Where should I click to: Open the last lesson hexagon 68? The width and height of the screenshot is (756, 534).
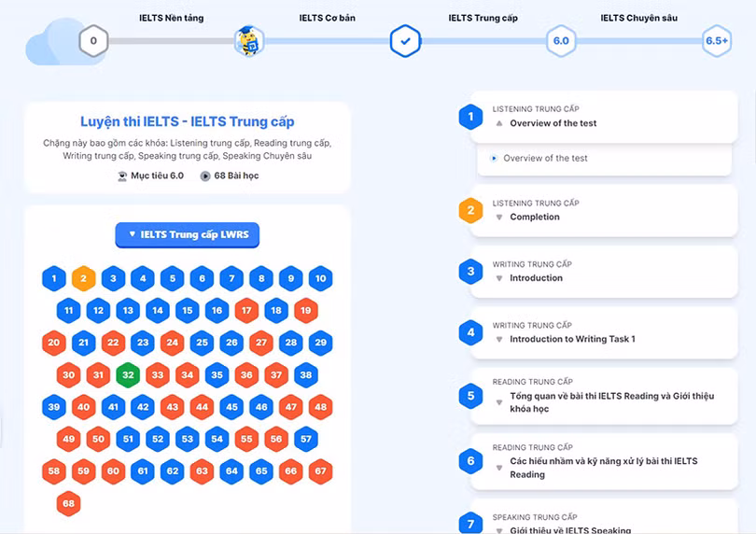coord(68,503)
